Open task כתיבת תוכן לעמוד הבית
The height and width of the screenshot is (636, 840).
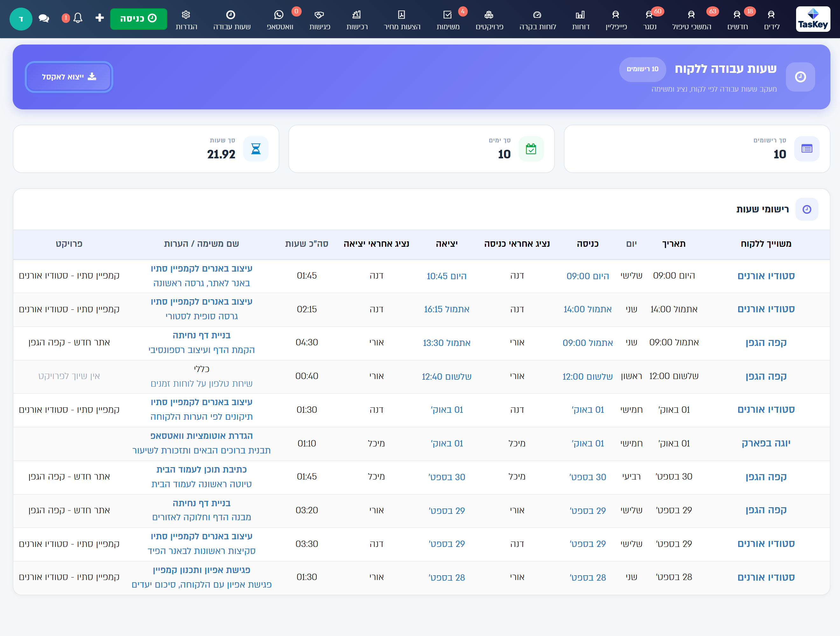[202, 469]
